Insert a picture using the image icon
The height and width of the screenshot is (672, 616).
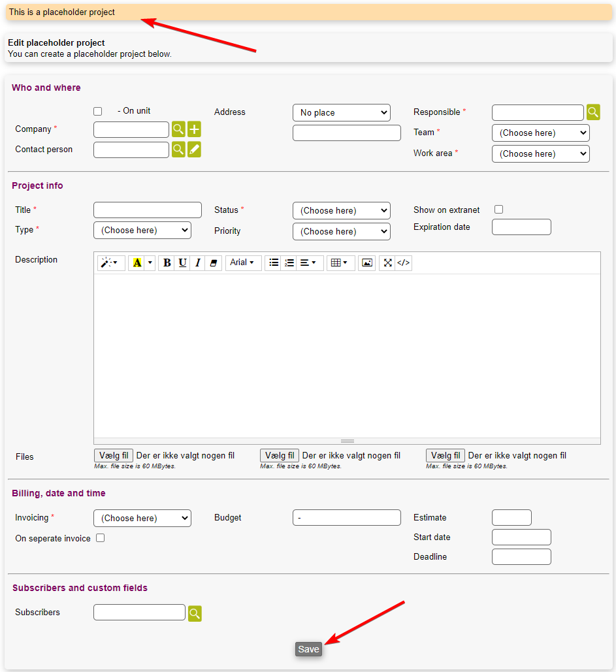point(367,263)
